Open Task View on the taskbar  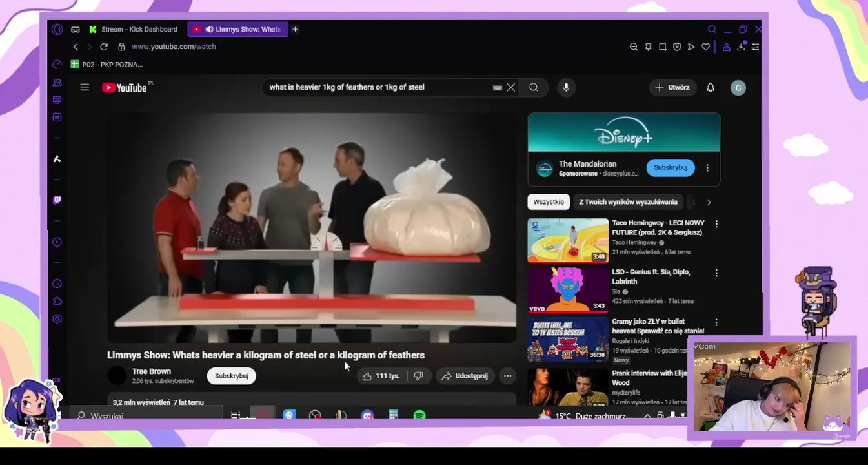click(236, 415)
